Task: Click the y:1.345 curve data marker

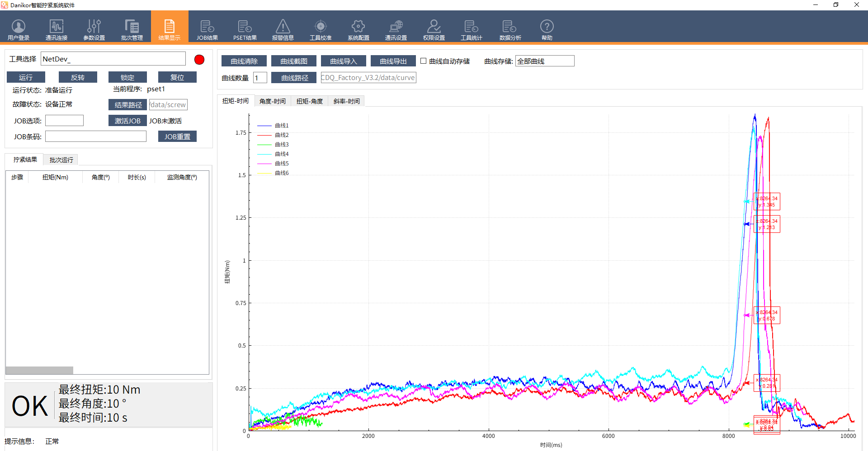Action: point(767,202)
